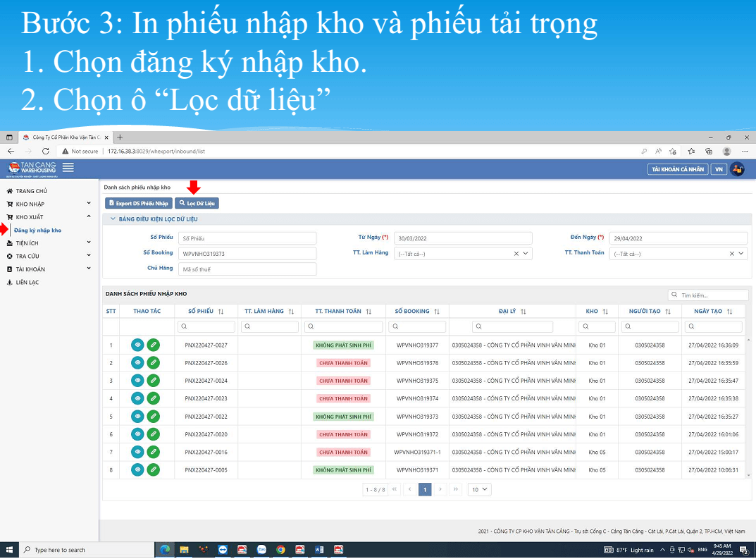Open the user avatar icon in header
This screenshot has height=559, width=756.
click(x=737, y=169)
